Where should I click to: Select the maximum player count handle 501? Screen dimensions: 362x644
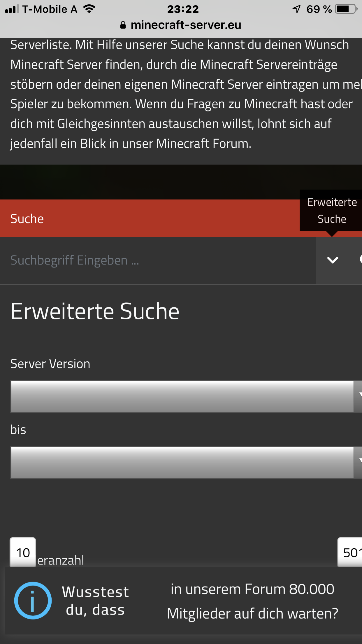click(x=350, y=552)
